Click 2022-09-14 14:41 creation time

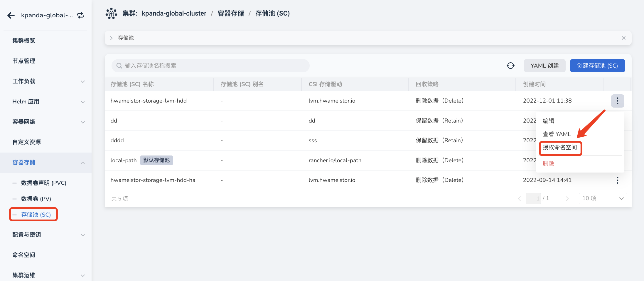[547, 180]
